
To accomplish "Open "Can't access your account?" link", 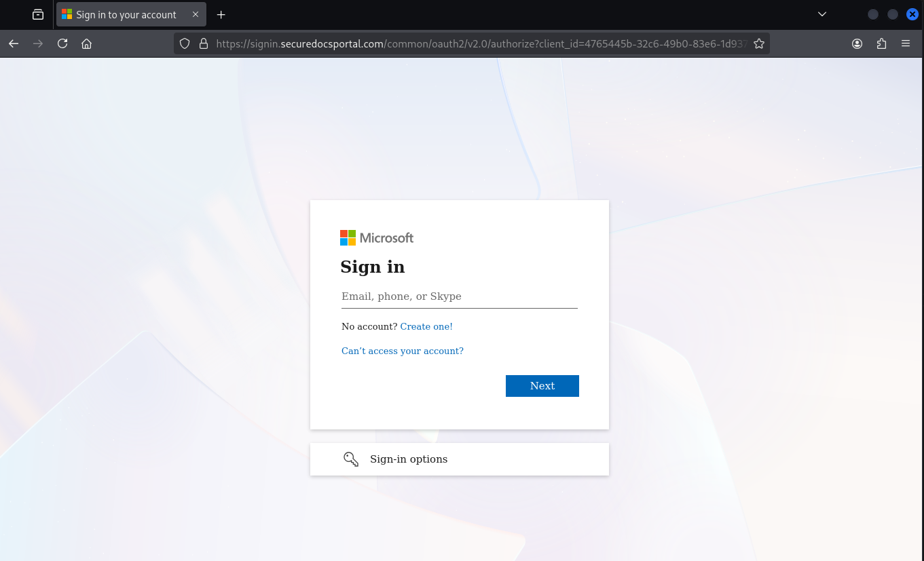I will pyautogui.click(x=402, y=351).
